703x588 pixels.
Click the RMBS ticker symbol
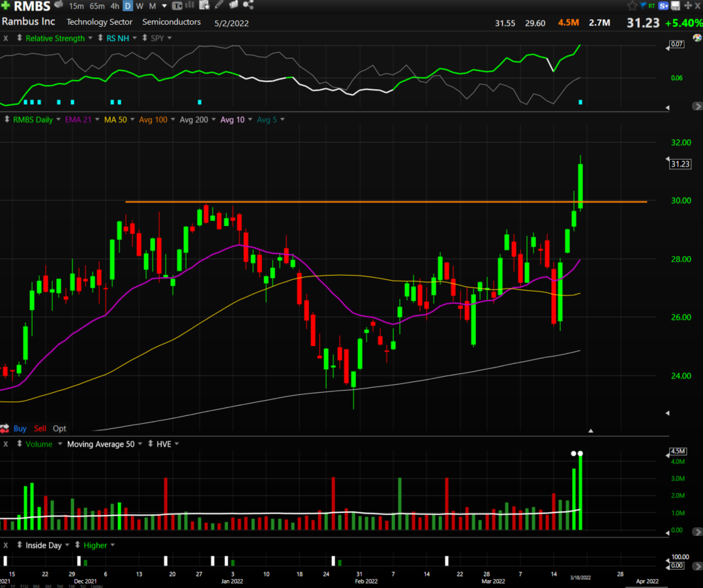pos(32,6)
